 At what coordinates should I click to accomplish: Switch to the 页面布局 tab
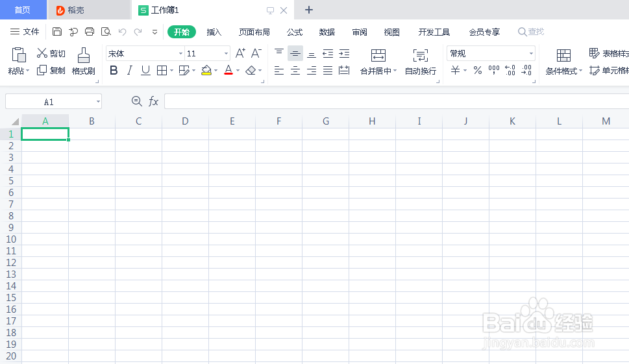tap(254, 32)
